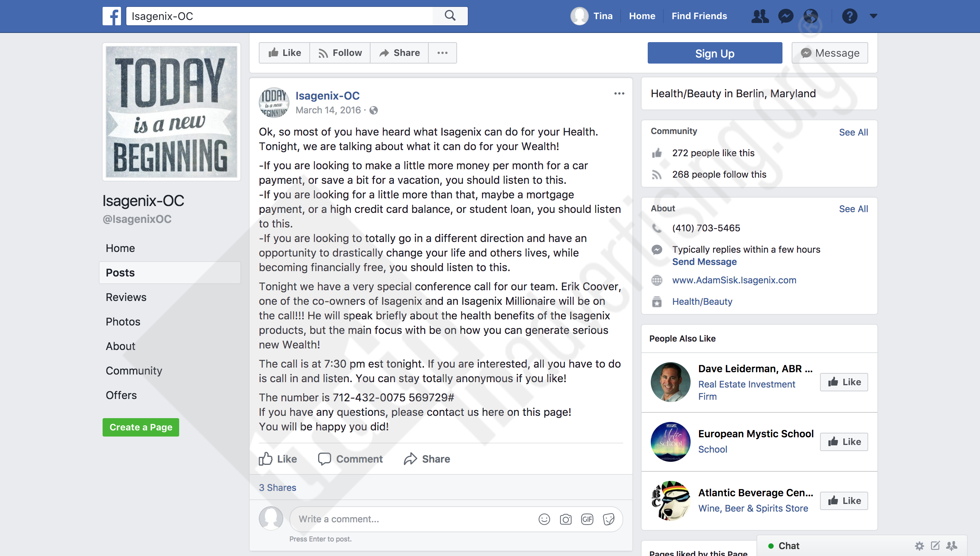Screen dimensions: 980x556
Task: Click the post author avatar thumbnail
Action: point(274,103)
